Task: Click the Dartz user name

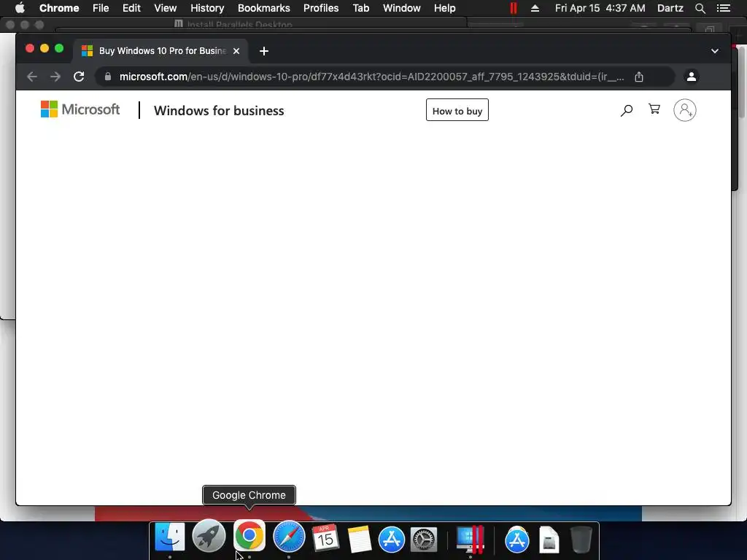Action: [x=670, y=8]
